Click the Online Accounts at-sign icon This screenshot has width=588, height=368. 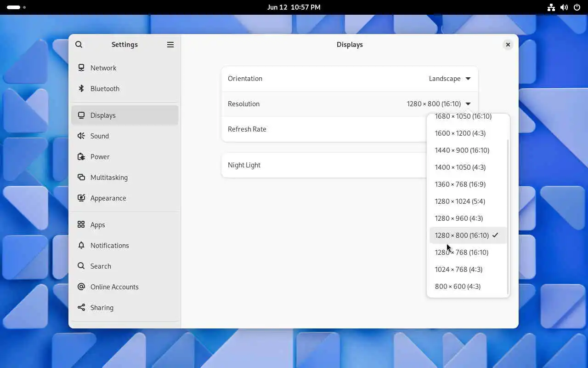click(81, 287)
